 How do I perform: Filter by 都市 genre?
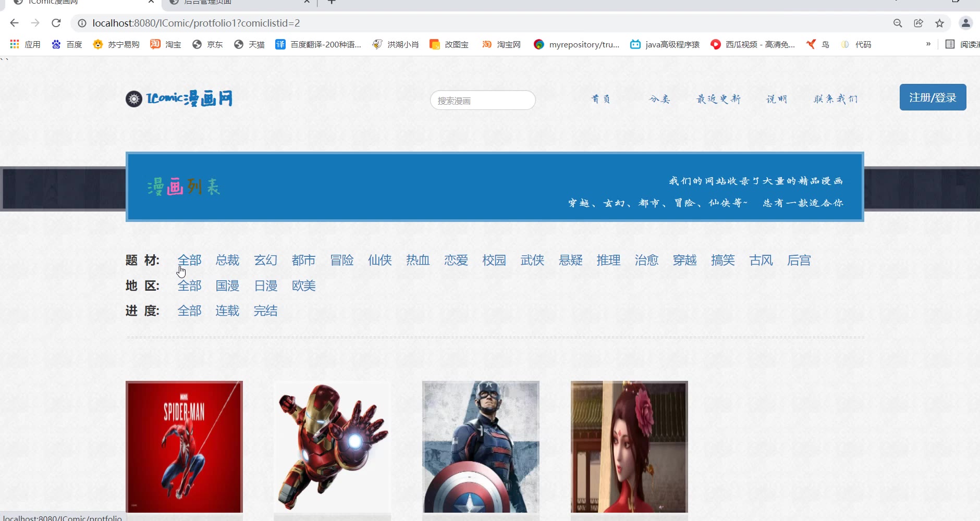[303, 260]
